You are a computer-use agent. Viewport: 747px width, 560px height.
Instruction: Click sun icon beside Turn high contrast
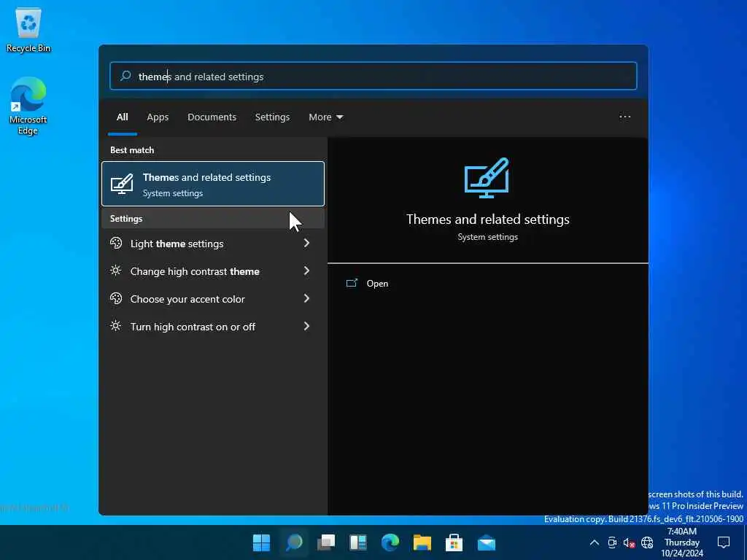point(116,326)
